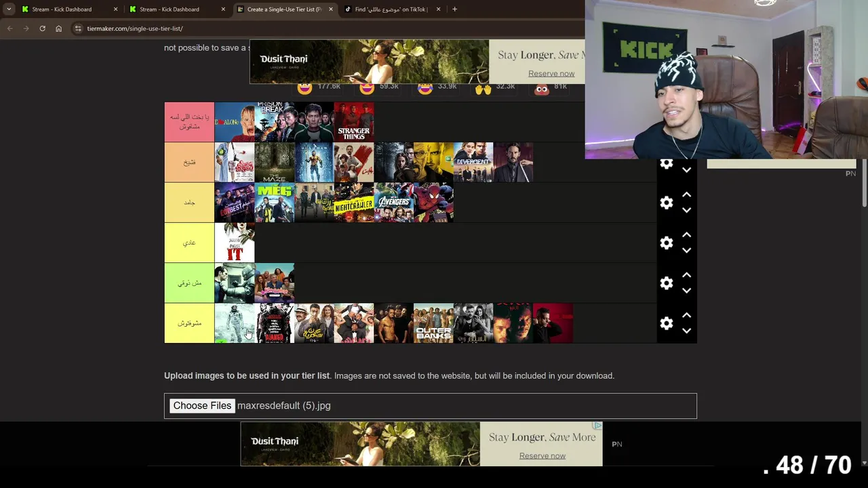Select the Home Alone poster
The width and height of the screenshot is (868, 488).
pyautogui.click(x=235, y=122)
